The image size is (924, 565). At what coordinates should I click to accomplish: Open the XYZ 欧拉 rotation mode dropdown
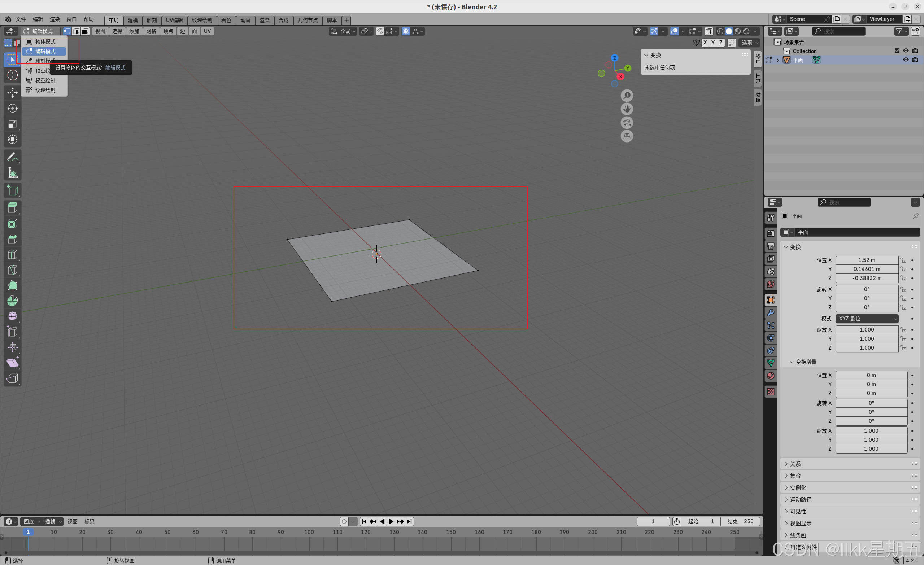pyautogui.click(x=867, y=319)
